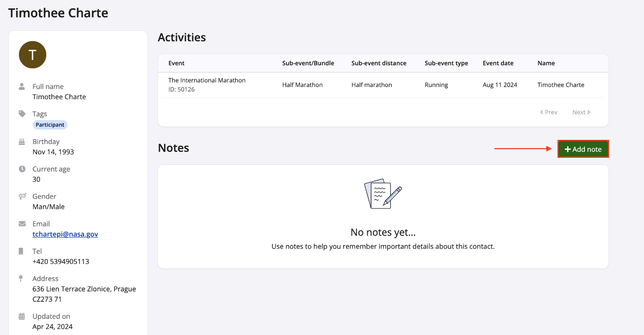Click the birthday cake icon
The width and height of the screenshot is (644, 335).
[x=22, y=141]
